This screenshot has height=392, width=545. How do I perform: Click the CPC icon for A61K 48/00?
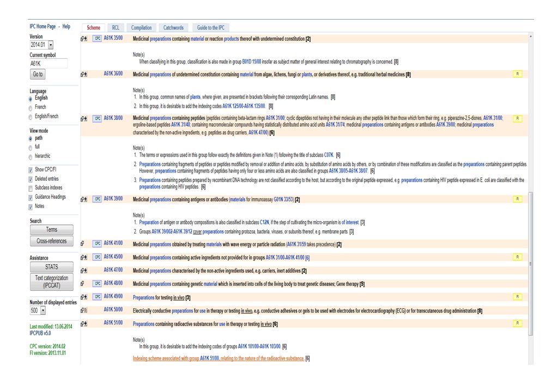98,283
